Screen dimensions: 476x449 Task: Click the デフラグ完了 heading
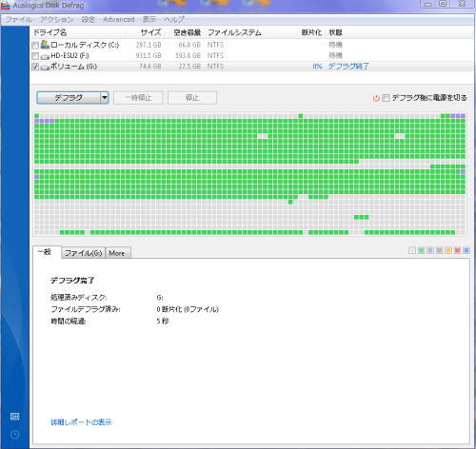(x=72, y=281)
